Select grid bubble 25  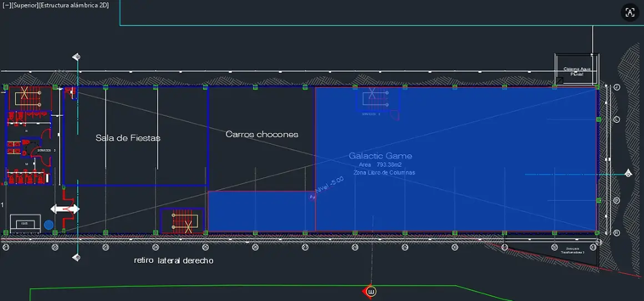coord(205,247)
